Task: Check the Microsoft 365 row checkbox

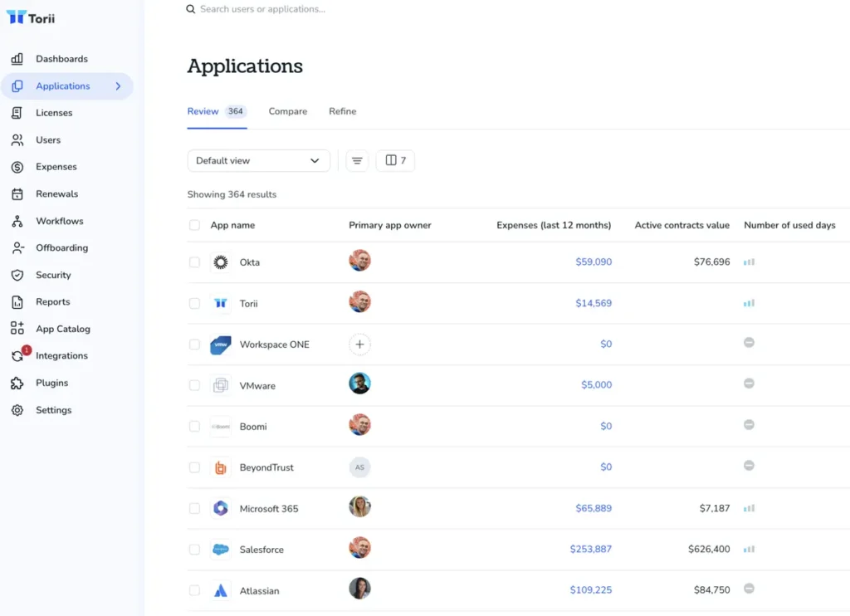Action: point(194,509)
